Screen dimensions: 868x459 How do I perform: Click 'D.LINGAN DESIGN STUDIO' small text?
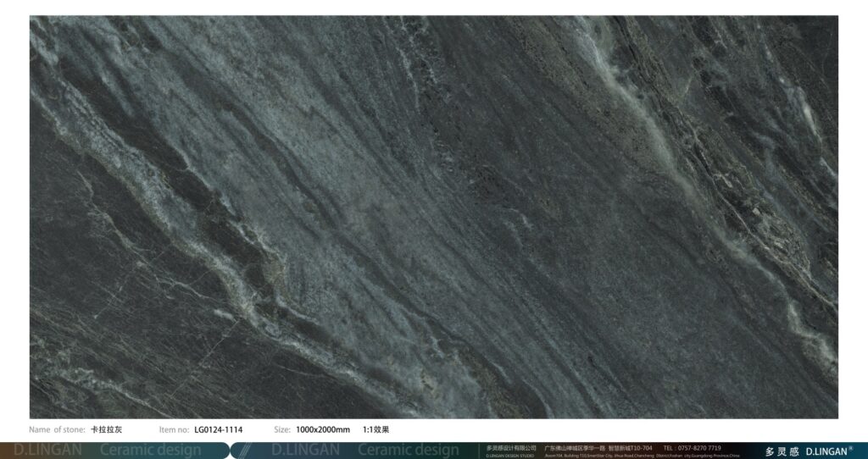pos(509,456)
